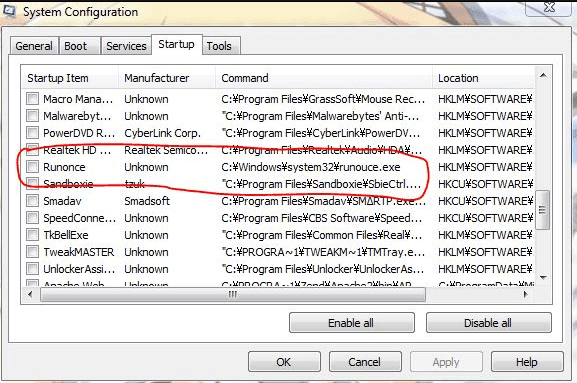Select the CBS Software Speed... command cell

pyautogui.click(x=322, y=218)
